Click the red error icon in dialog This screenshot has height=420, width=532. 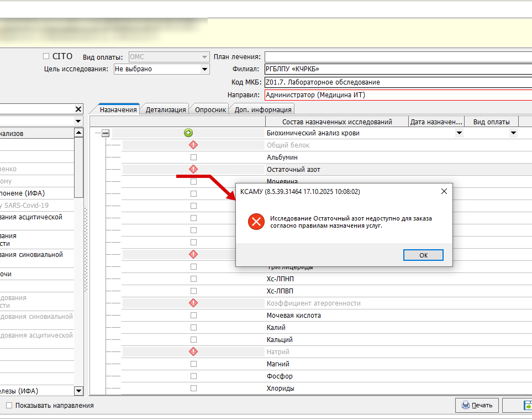[256, 222]
